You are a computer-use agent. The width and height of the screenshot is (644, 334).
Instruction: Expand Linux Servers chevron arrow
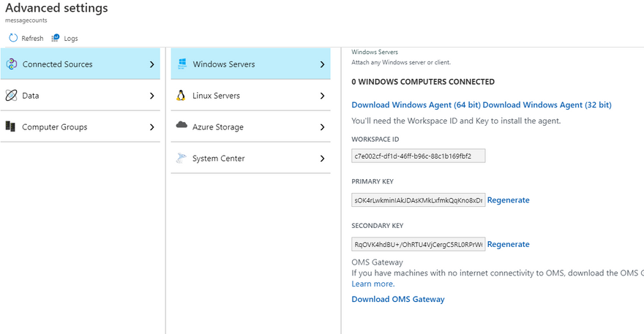(323, 96)
